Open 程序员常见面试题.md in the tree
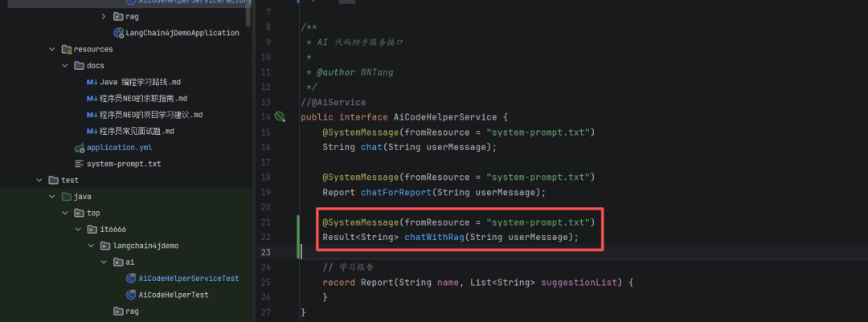The width and height of the screenshot is (868, 322). (137, 131)
